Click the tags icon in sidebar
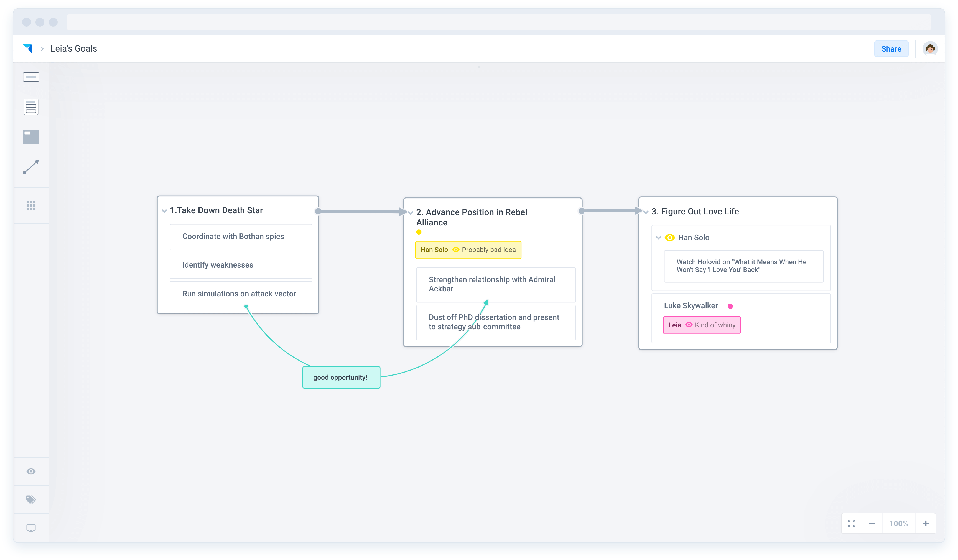The width and height of the screenshot is (958, 560). coord(31,499)
